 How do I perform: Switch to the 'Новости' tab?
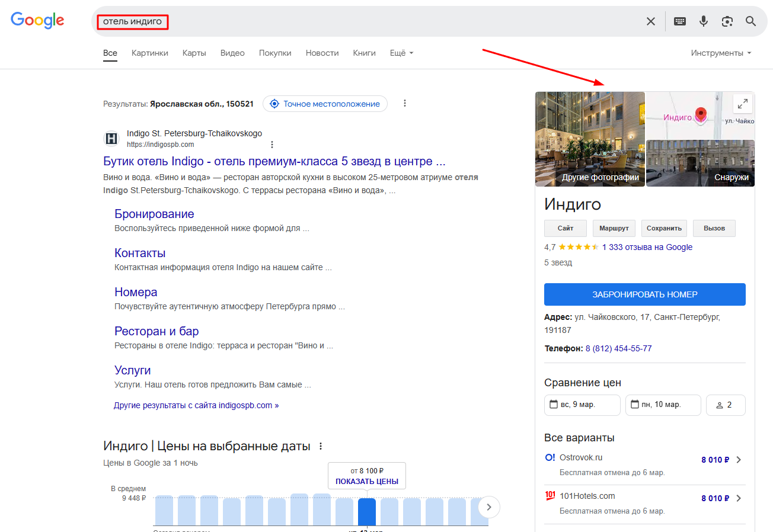tap(322, 53)
